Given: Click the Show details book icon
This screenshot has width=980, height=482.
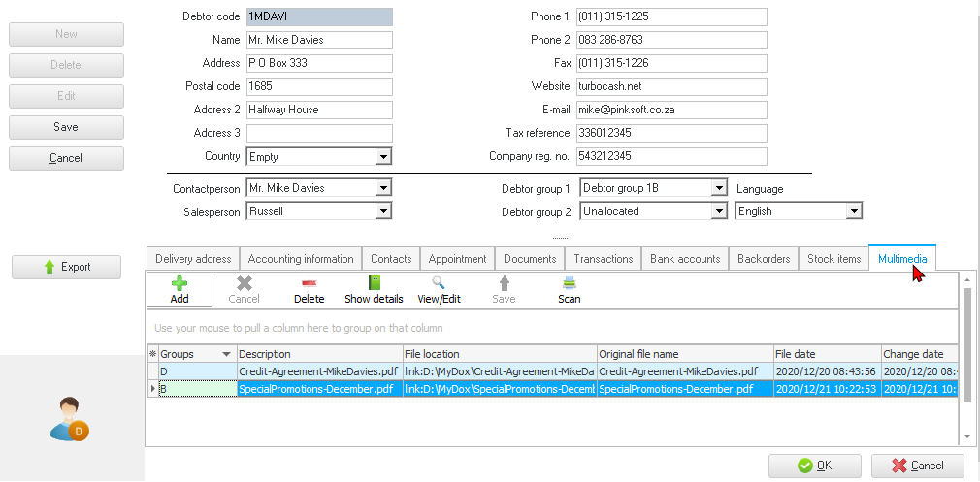Looking at the screenshot, I should [374, 283].
